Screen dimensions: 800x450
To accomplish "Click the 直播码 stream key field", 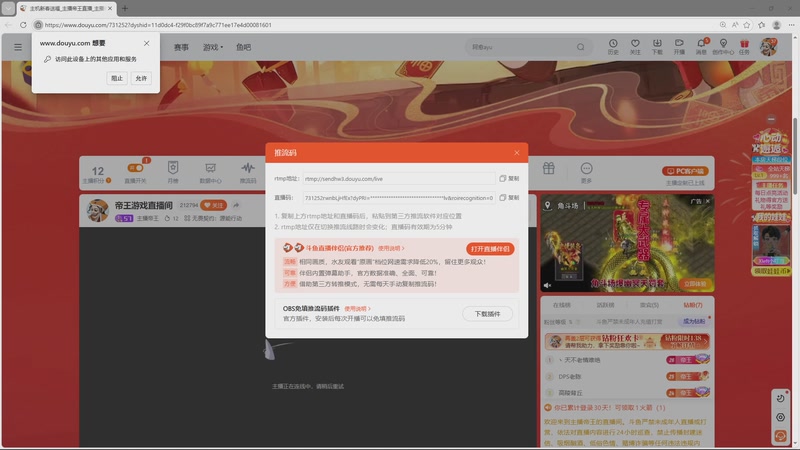I will (x=399, y=197).
